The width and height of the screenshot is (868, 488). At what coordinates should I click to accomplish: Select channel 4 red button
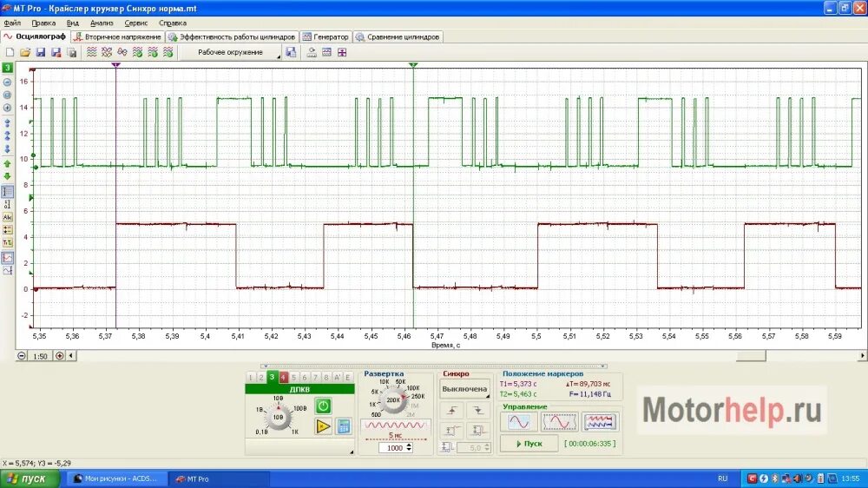pyautogui.click(x=283, y=377)
